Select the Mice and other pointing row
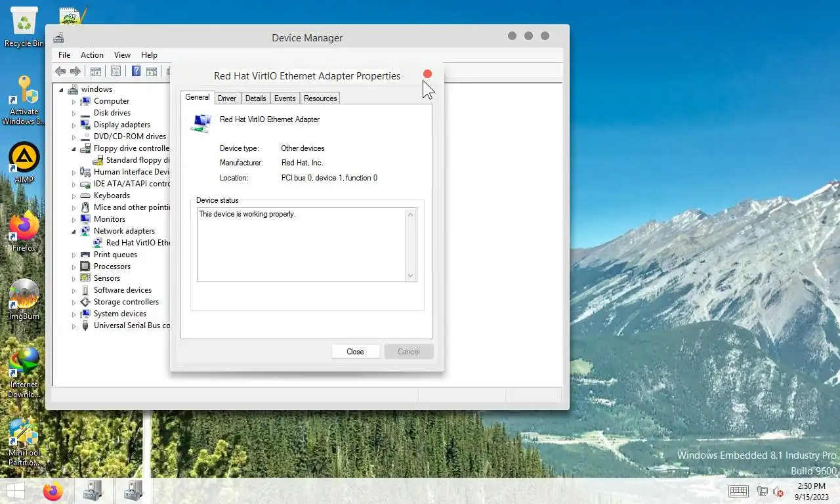The width and height of the screenshot is (840, 504). (x=125, y=207)
